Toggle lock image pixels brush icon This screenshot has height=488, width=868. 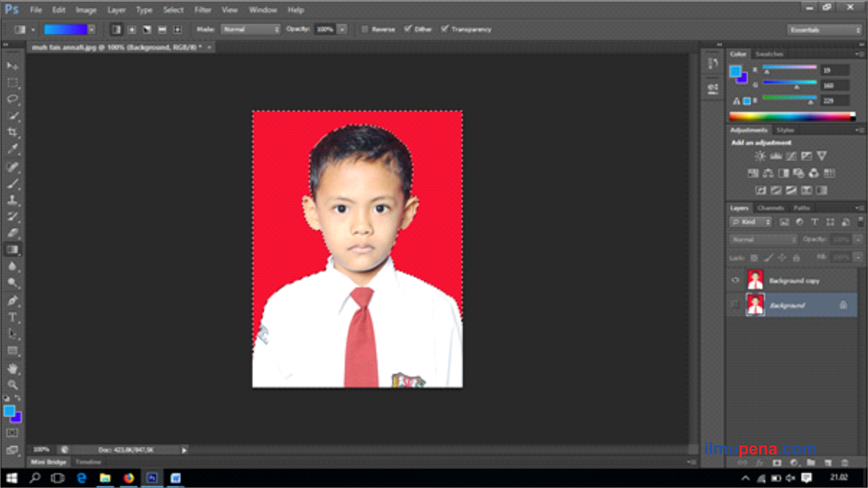click(768, 258)
